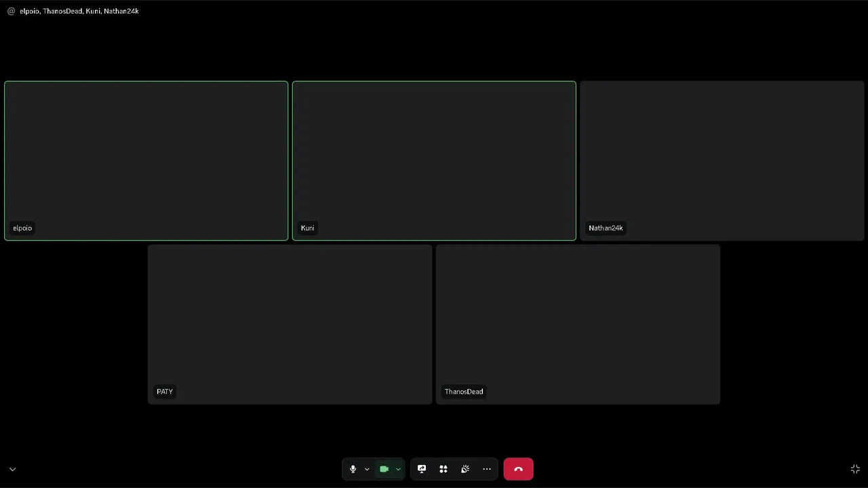Open the activities launcher icon

(x=443, y=469)
